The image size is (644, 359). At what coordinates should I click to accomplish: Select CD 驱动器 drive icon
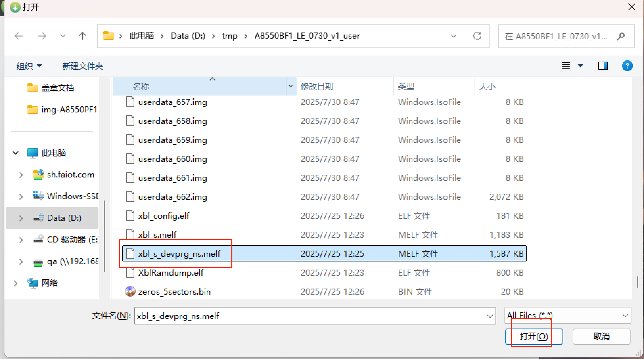click(x=38, y=239)
